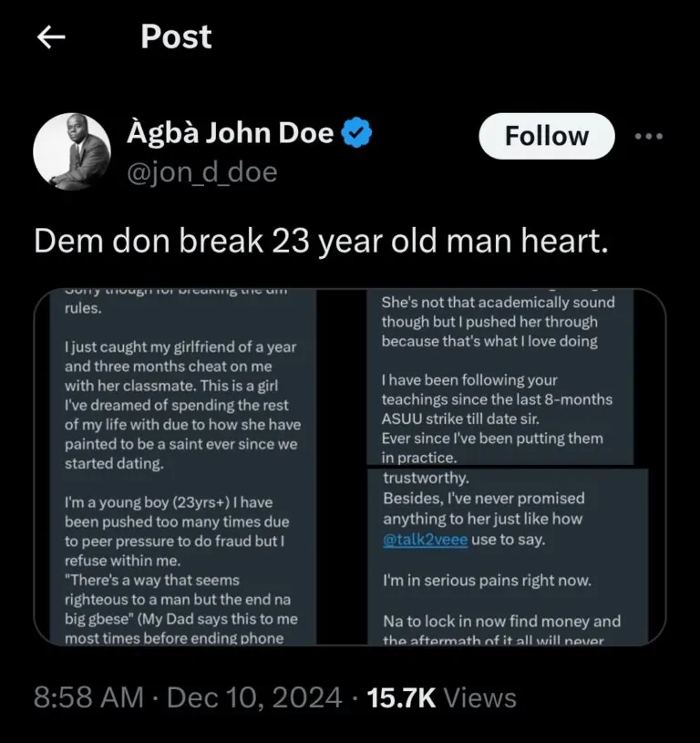View the 15.7K Views count
This screenshot has width=700, height=743.
(x=441, y=698)
